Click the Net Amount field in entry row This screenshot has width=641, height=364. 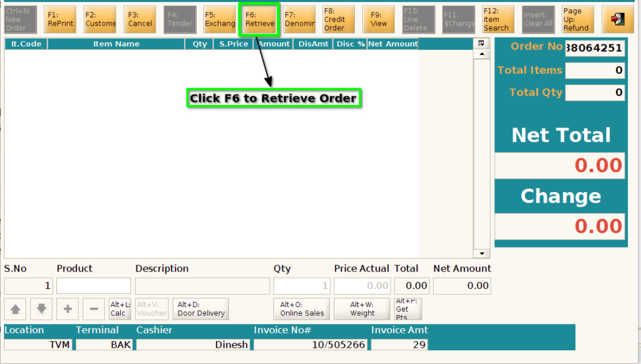coord(462,286)
